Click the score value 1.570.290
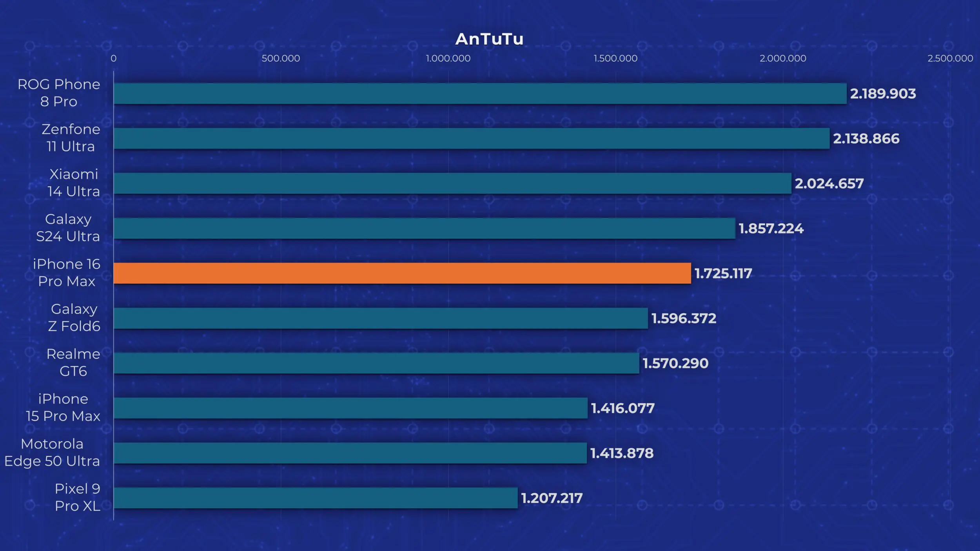This screenshot has height=551, width=980. click(675, 363)
